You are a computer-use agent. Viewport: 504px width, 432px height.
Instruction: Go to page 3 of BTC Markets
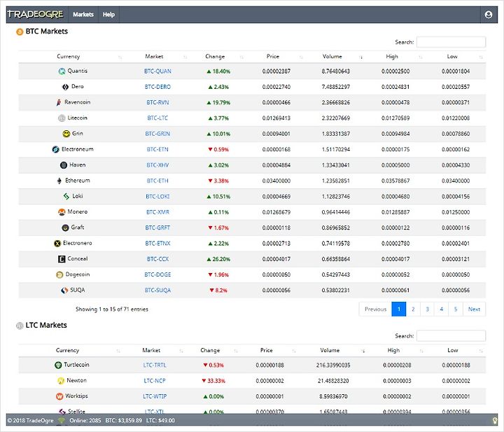pyautogui.click(x=427, y=309)
